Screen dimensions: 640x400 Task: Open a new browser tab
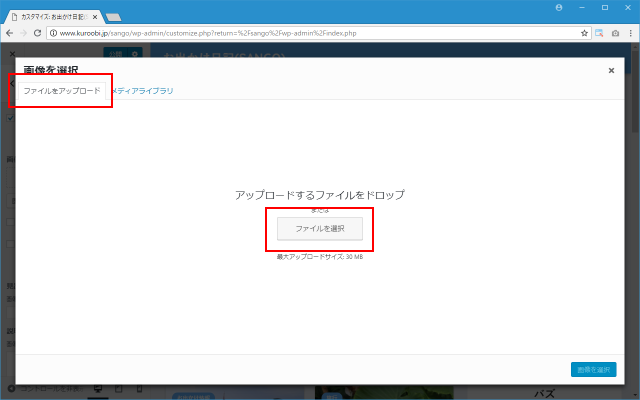[113, 17]
